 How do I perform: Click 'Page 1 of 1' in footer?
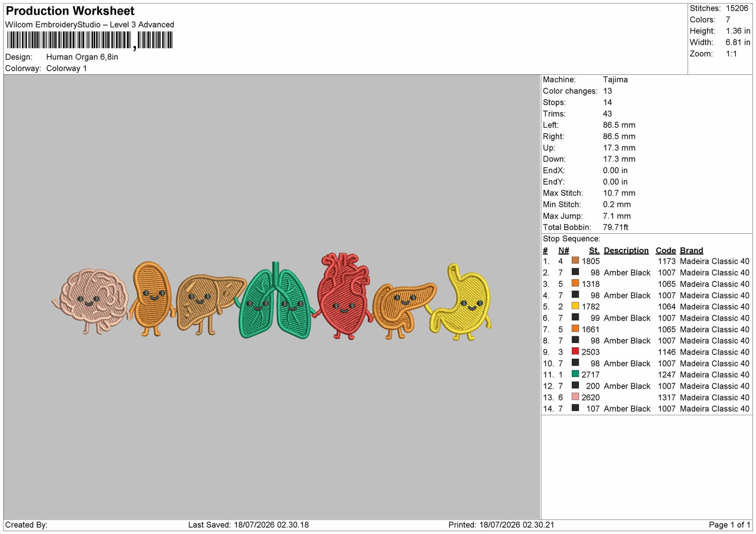click(x=729, y=525)
